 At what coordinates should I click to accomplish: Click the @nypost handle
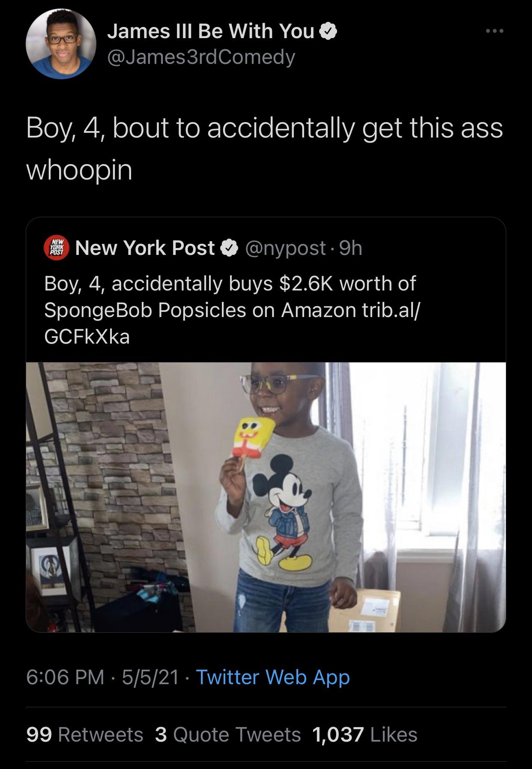(284, 248)
